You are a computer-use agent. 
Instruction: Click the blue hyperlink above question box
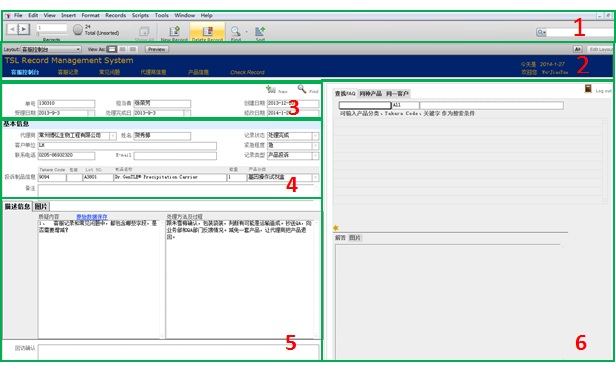click(92, 216)
